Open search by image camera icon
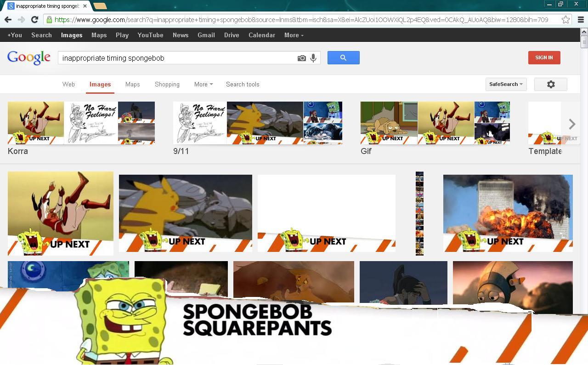This screenshot has width=588, height=365. tap(302, 58)
